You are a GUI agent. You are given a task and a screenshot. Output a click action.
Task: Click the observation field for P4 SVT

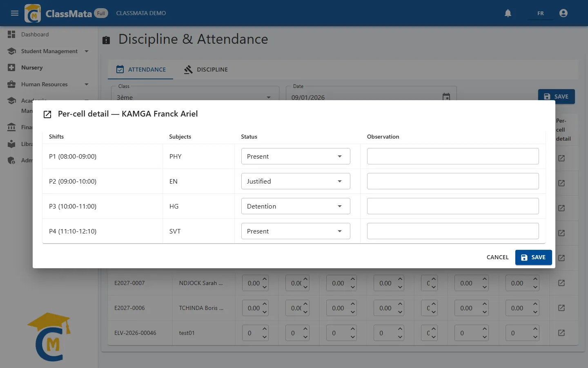tap(453, 231)
